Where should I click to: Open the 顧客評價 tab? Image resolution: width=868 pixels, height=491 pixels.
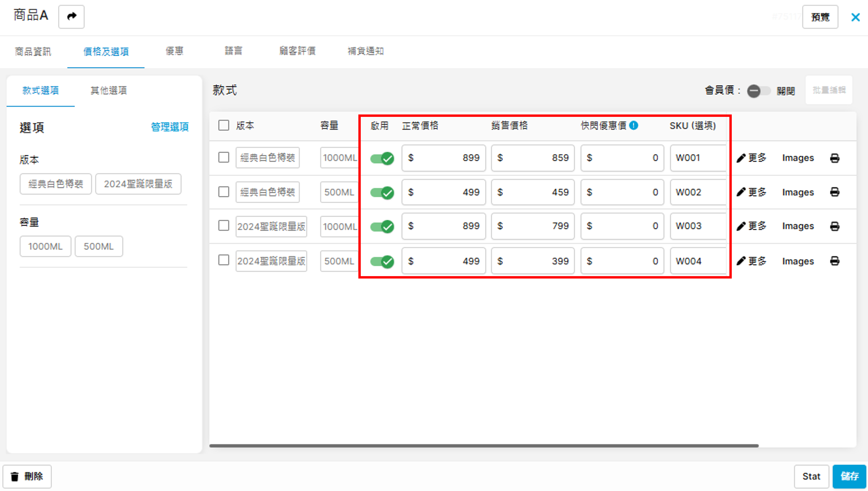click(297, 51)
